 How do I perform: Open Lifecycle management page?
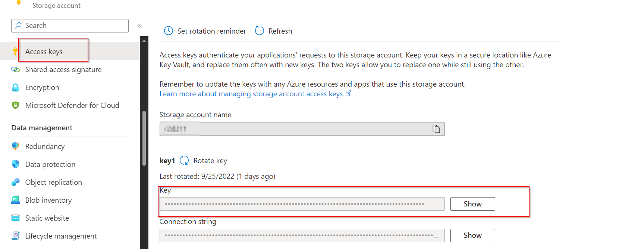(61, 236)
